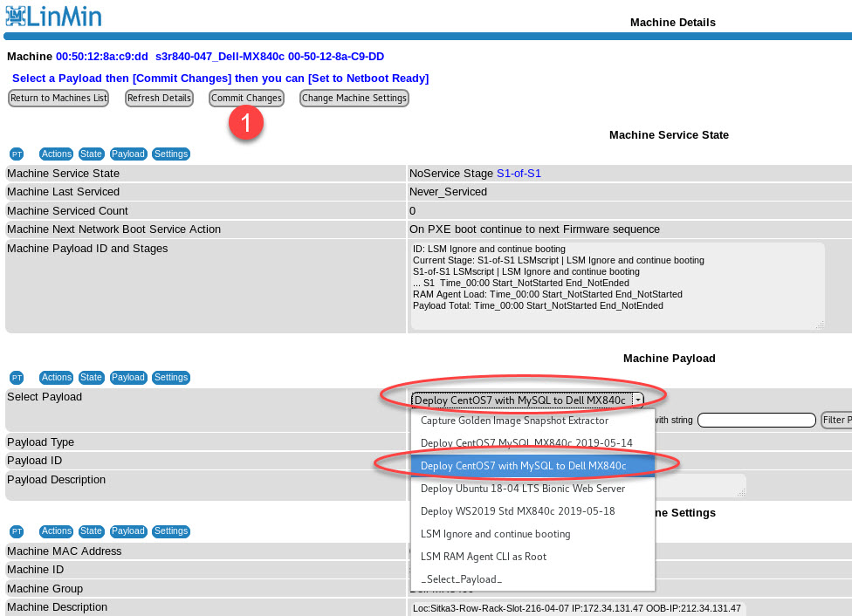
Task: Choose Deploy Ubuntu 18-04 LTS Bionic Web Server
Action: [x=522, y=489]
